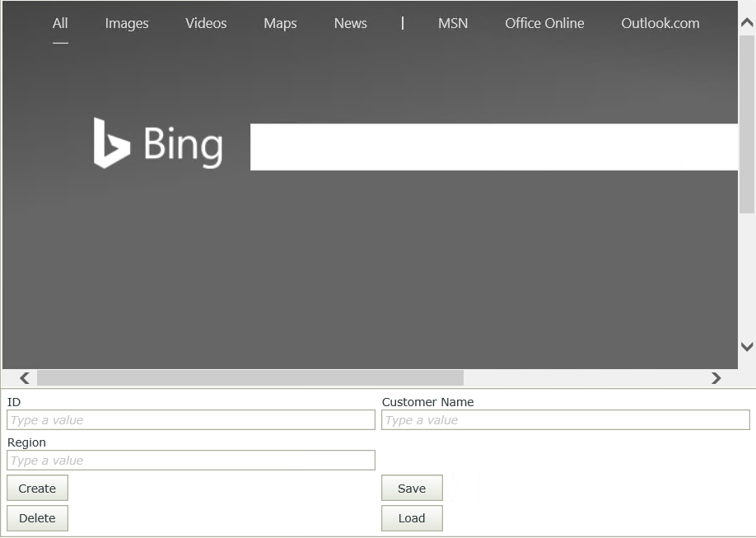Image resolution: width=756 pixels, height=538 pixels.
Task: Click the horizontal scrollbar right arrow
Action: tap(716, 378)
